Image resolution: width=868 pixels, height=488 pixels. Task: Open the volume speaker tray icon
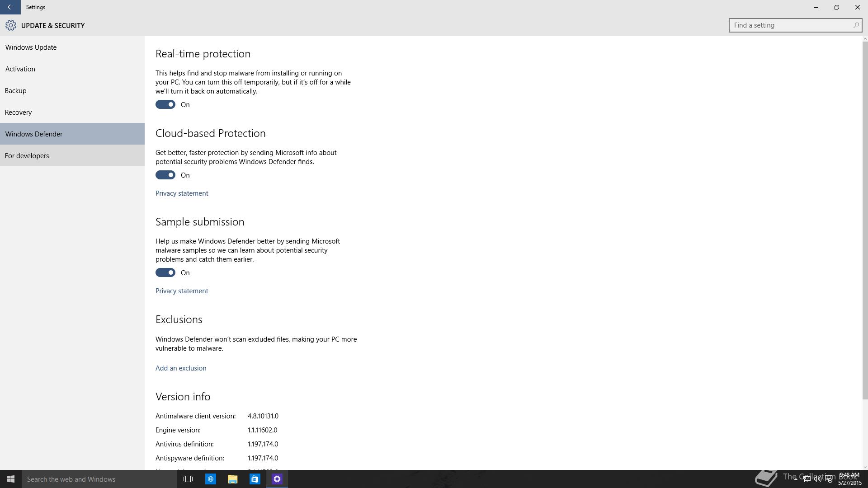click(x=818, y=479)
